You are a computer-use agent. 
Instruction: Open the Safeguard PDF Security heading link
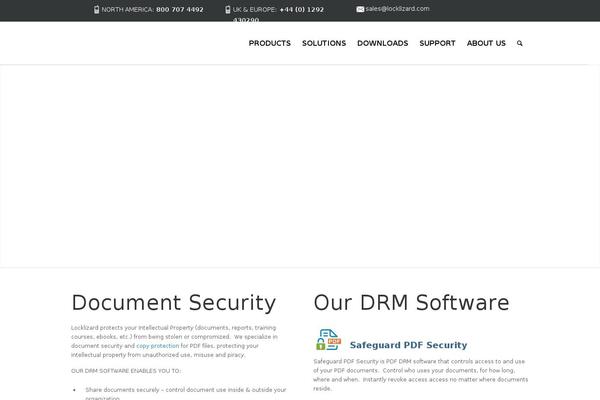(x=408, y=345)
